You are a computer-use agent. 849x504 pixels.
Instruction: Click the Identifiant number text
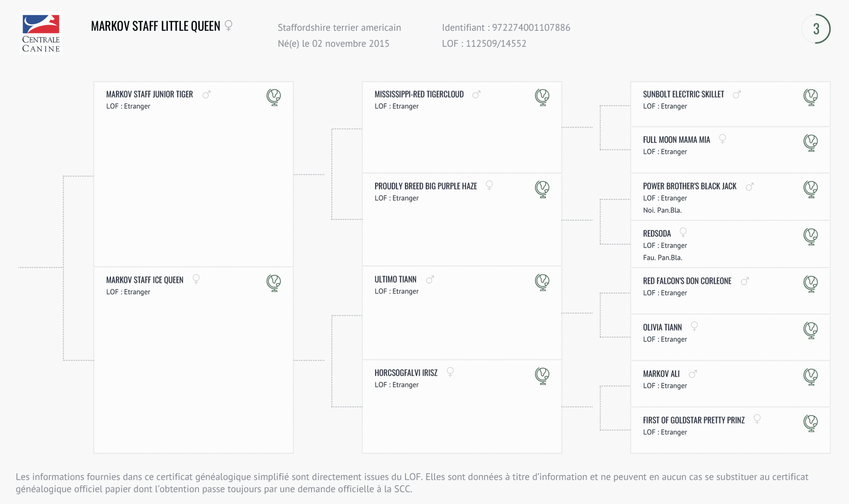click(x=531, y=28)
